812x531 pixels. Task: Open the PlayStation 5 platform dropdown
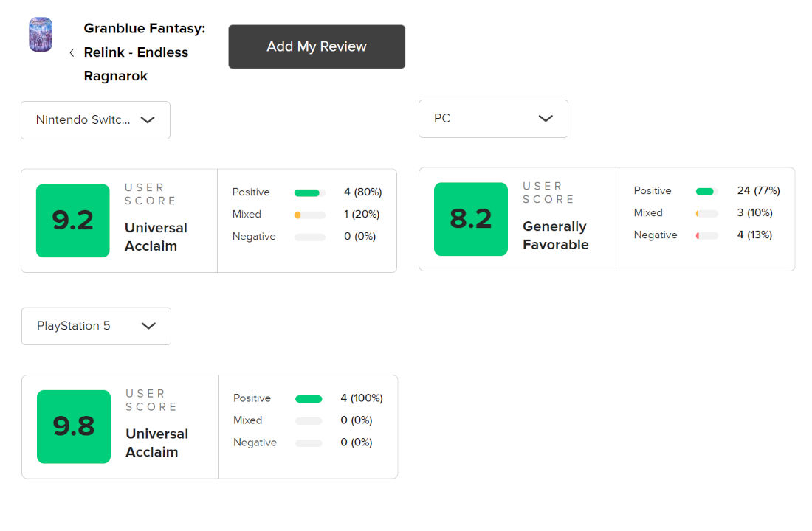pyautogui.click(x=96, y=326)
